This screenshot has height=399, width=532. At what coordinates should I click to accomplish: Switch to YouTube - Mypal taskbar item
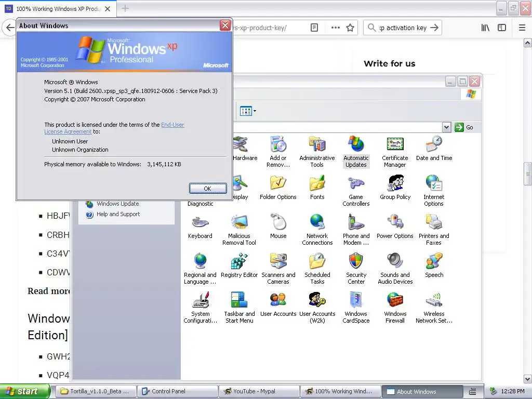[x=259, y=391]
